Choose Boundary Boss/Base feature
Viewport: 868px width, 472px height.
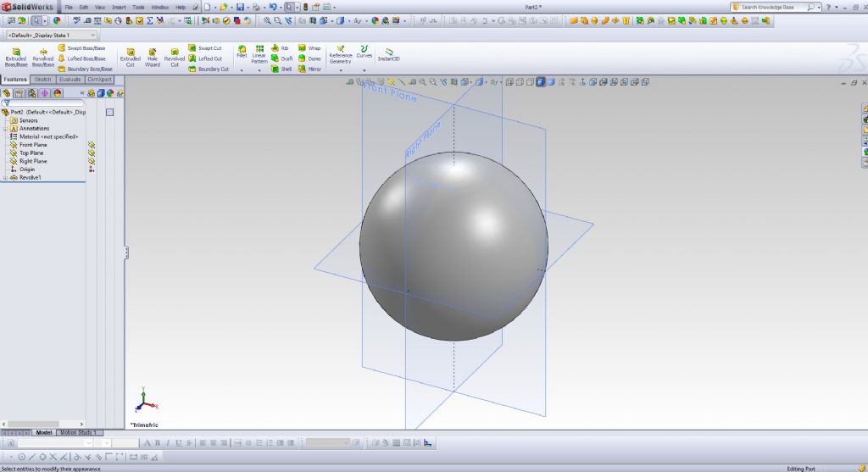85,69
